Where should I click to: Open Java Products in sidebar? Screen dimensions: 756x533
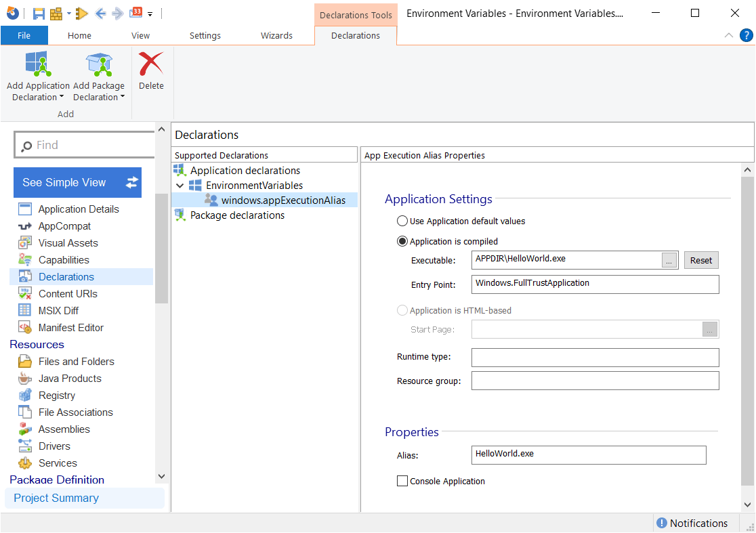[70, 379]
